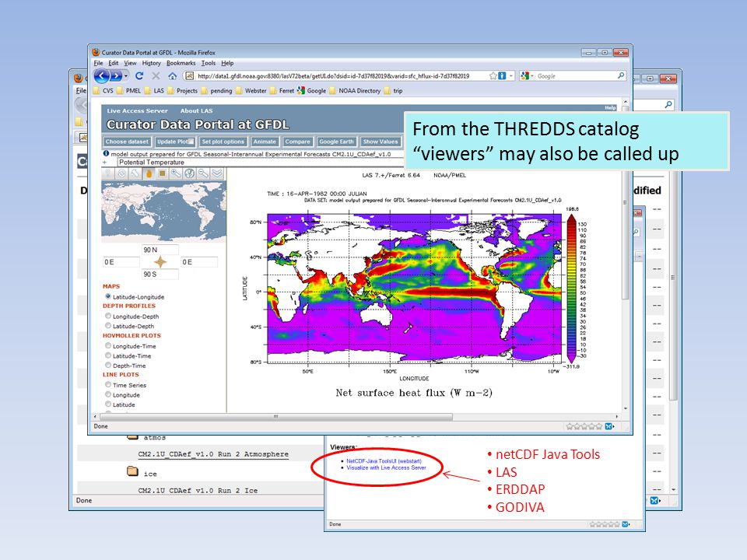Screen dimensions: 747x560
Task: Open the Tools menu
Action: tap(209, 63)
